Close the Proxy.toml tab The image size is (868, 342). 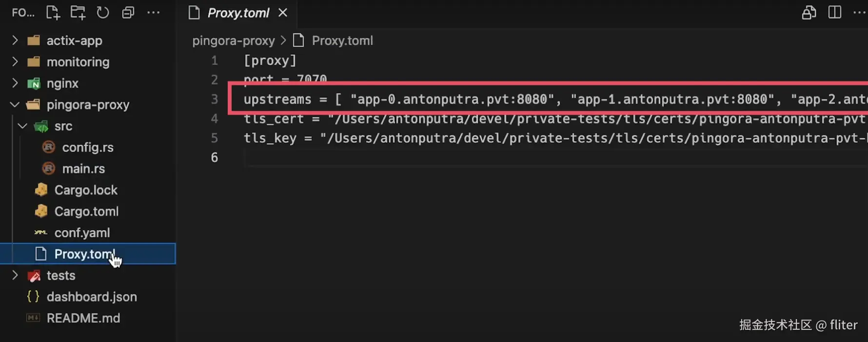tap(283, 13)
